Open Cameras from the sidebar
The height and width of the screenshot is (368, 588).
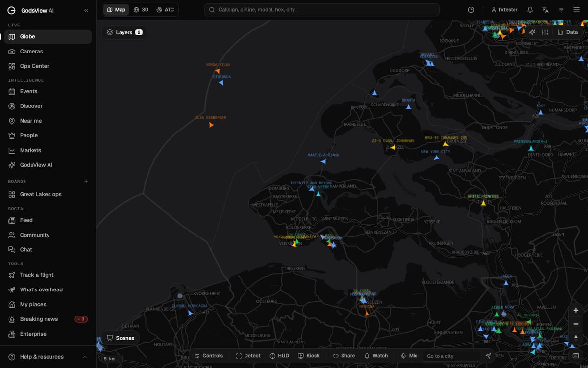pyautogui.click(x=48, y=52)
